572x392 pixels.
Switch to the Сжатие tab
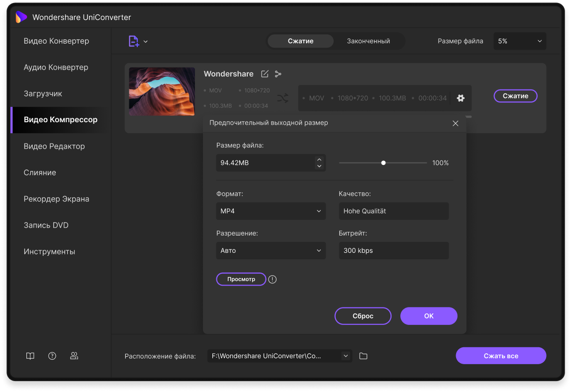coord(300,41)
